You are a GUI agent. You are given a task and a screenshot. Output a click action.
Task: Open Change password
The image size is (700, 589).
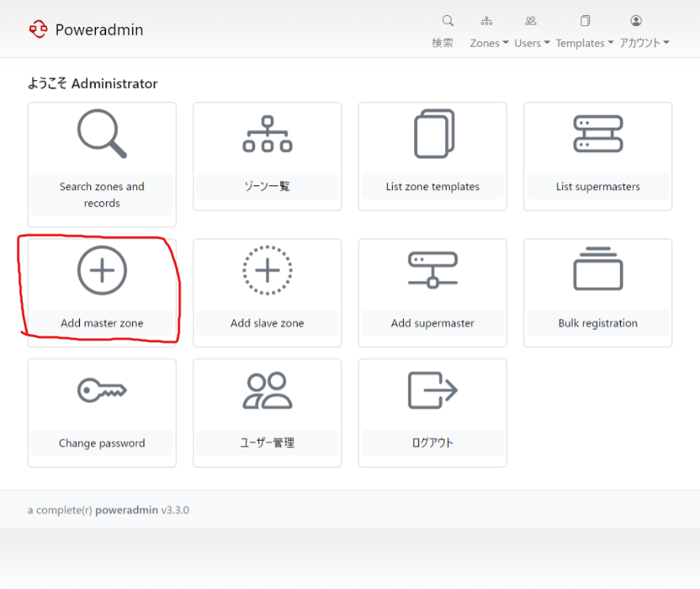(x=102, y=443)
